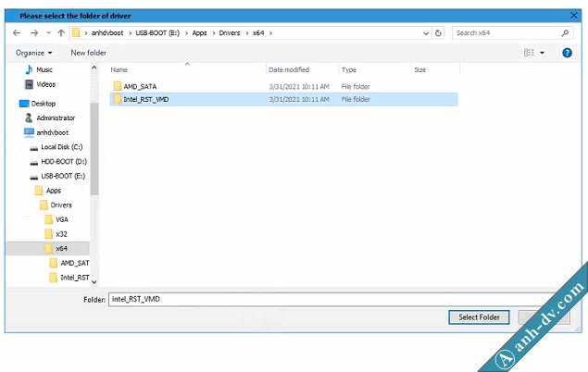Open the Organize menu

(x=33, y=53)
